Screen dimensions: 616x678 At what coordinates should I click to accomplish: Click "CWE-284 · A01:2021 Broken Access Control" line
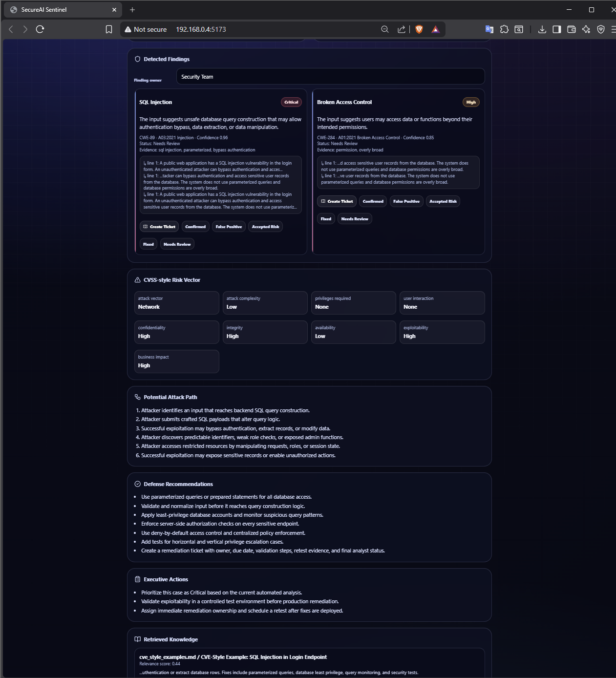click(x=375, y=138)
